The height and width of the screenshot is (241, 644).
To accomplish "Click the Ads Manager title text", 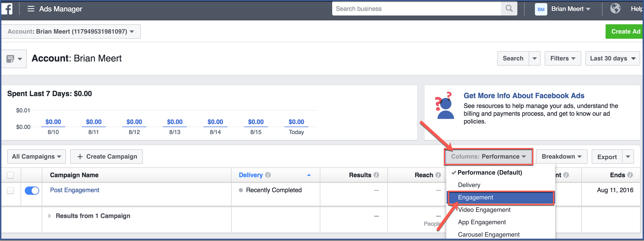I will coord(61,9).
